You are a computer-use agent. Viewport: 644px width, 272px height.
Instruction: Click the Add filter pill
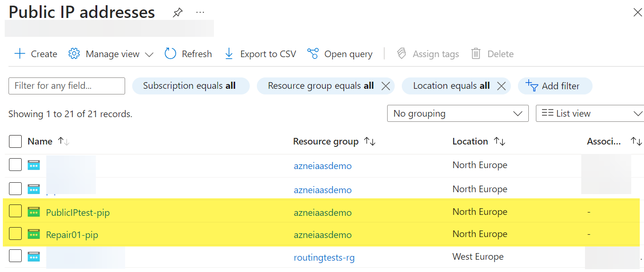click(555, 86)
